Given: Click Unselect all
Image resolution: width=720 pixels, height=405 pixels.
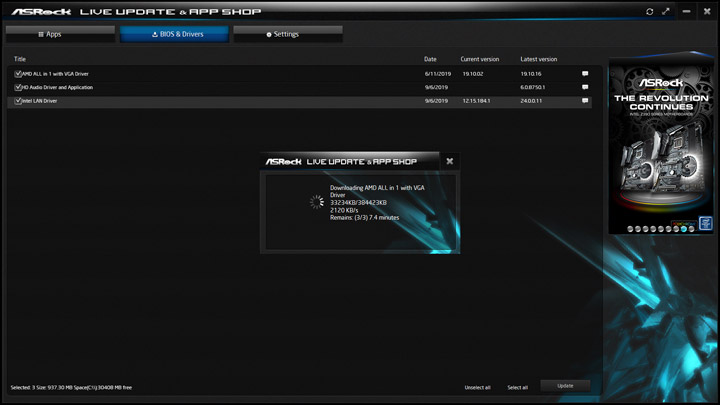Looking at the screenshot, I should [x=478, y=388].
